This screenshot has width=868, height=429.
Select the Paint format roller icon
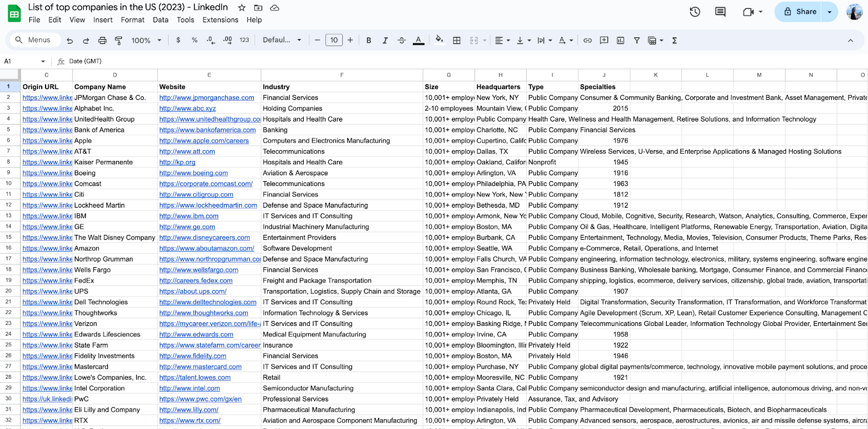coord(118,40)
